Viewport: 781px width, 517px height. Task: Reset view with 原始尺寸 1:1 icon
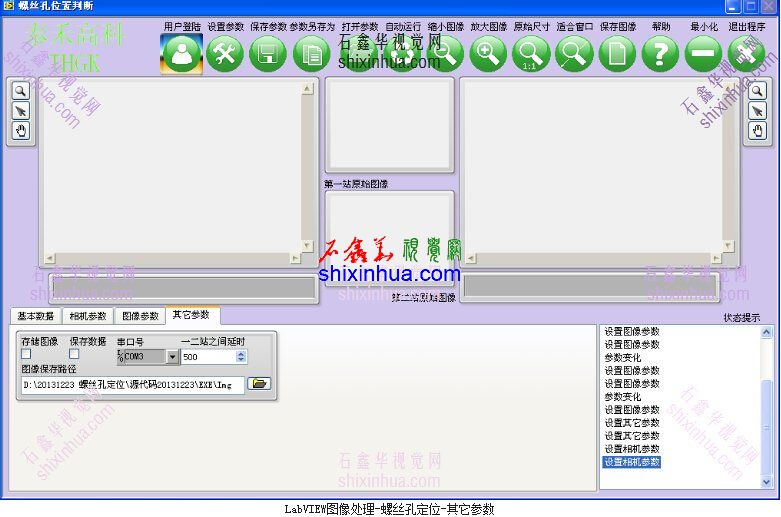531,54
